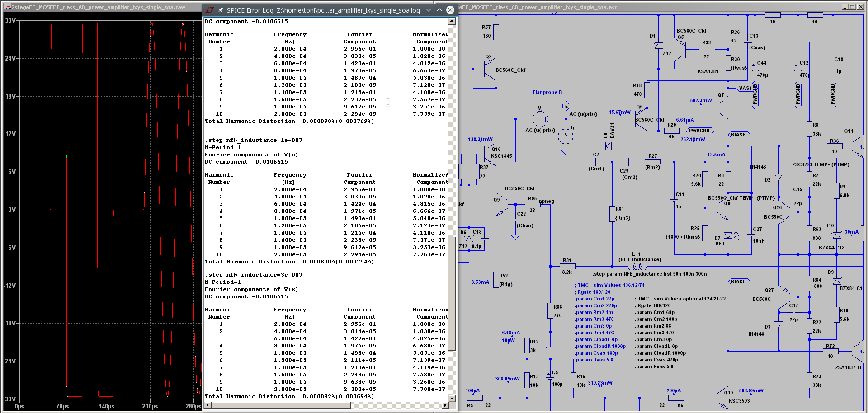Select the R6 resistor symbol near Q10
868x413 pixels.
(675, 398)
